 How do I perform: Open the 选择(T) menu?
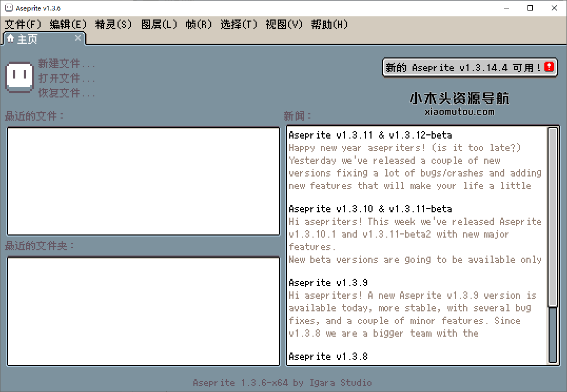pyautogui.click(x=239, y=25)
